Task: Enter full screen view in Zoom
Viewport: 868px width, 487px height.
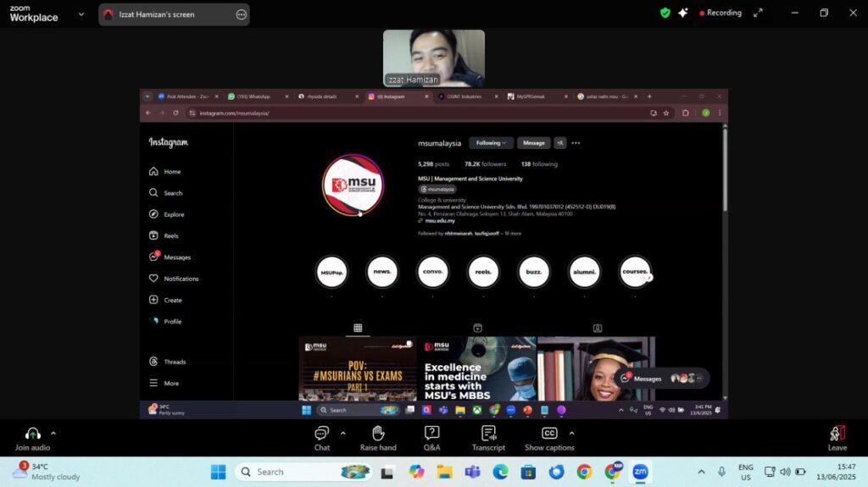Action: click(x=758, y=13)
